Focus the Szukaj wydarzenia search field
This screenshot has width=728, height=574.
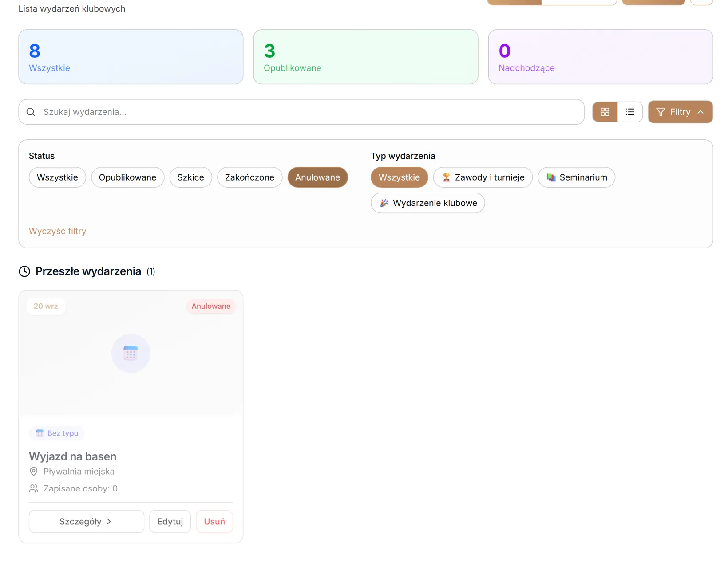pos(301,112)
